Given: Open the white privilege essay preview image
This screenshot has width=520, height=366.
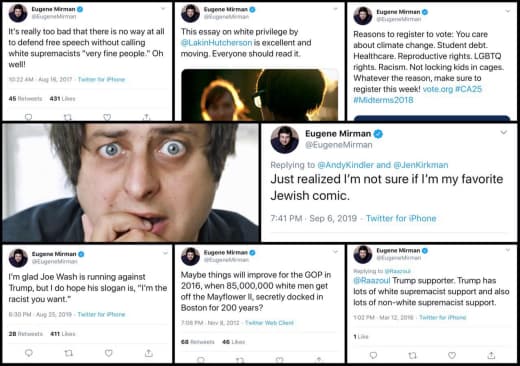Looking at the screenshot, I should point(260,95).
